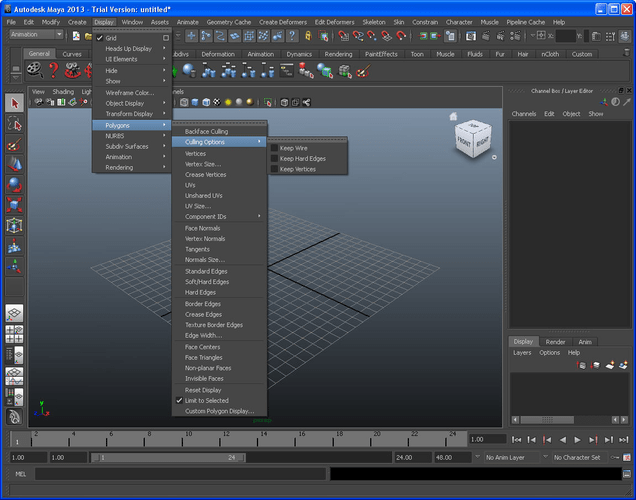Click the red question mark shelf icon
The image size is (636, 500).
coord(54,71)
